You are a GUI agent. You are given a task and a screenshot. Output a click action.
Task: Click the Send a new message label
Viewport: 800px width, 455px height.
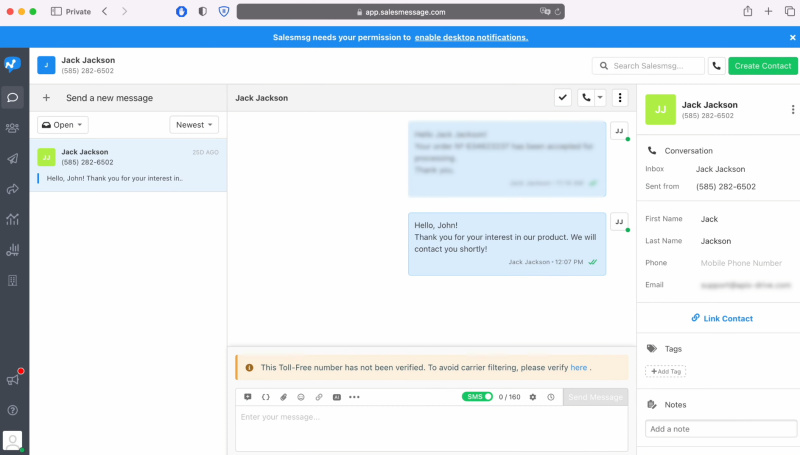click(x=109, y=98)
